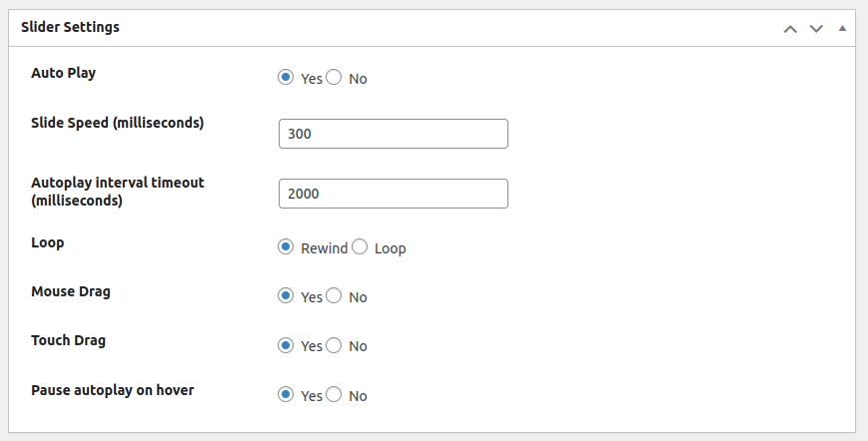Image resolution: width=868 pixels, height=441 pixels.
Task: Enable Pause autoplay on hover
Action: coord(287,394)
